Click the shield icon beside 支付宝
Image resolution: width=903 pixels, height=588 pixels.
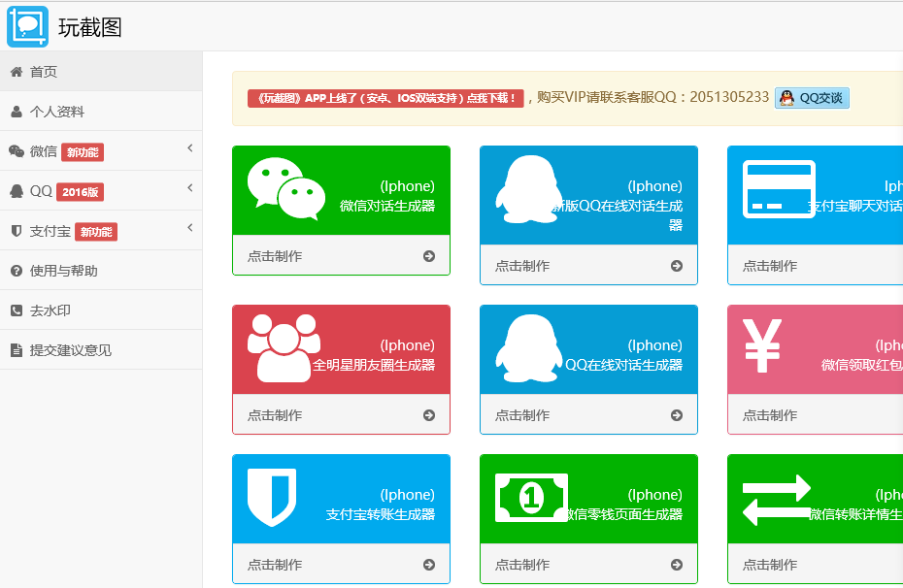click(x=17, y=231)
